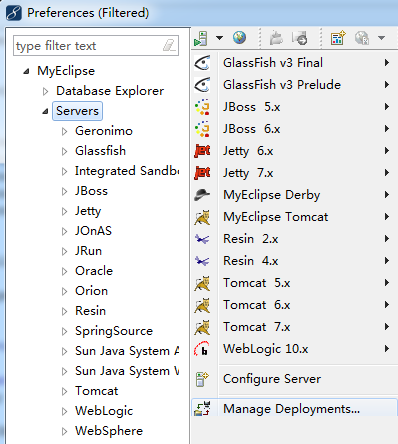The height and width of the screenshot is (444, 398).
Task: Click the MyEclipse Derby hat icon
Action: point(202,195)
